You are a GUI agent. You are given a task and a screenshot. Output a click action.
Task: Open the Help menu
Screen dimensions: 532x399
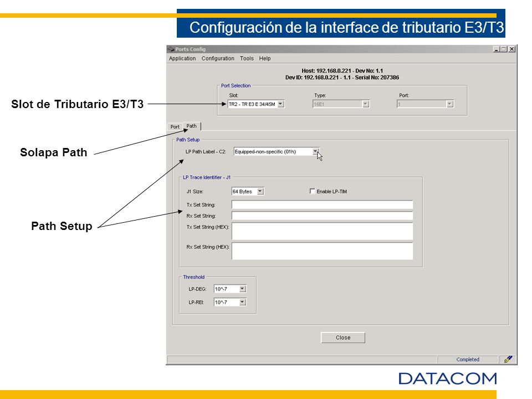pyautogui.click(x=265, y=58)
